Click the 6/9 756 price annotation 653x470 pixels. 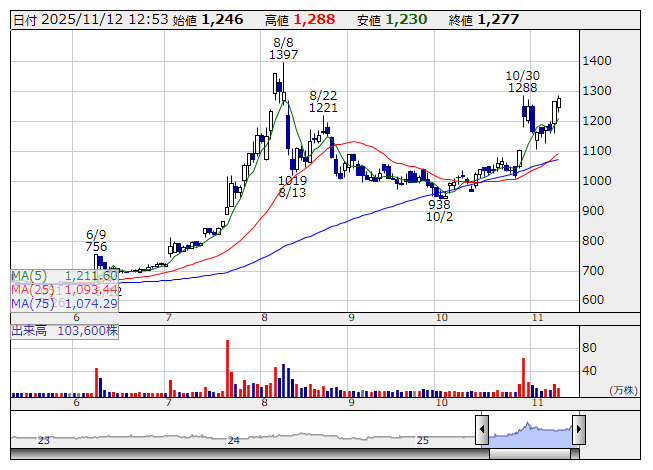click(96, 239)
